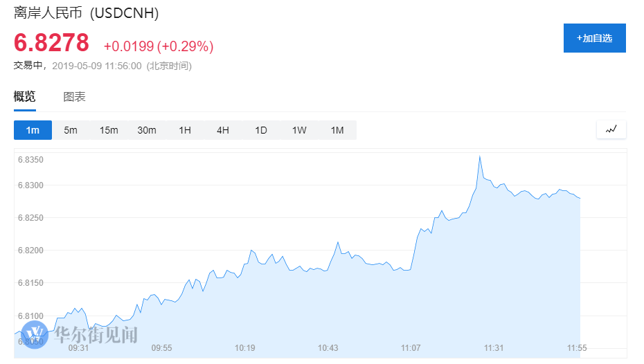
Task: Open the 图表 tab
Action: coord(74,97)
